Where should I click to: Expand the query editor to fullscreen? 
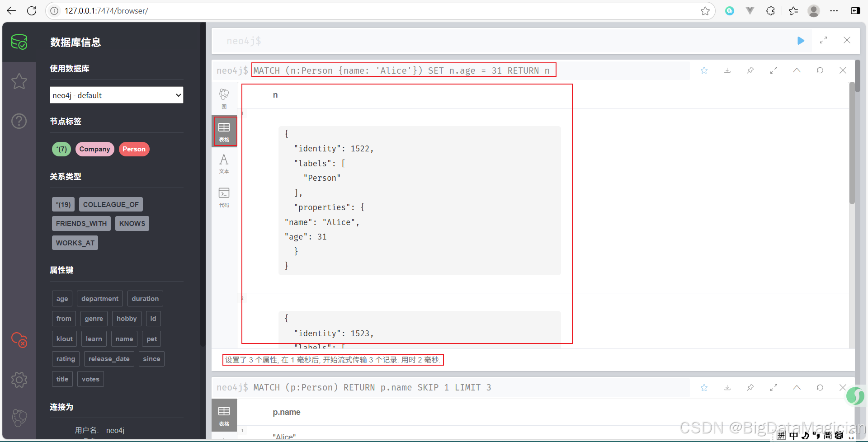coord(824,40)
